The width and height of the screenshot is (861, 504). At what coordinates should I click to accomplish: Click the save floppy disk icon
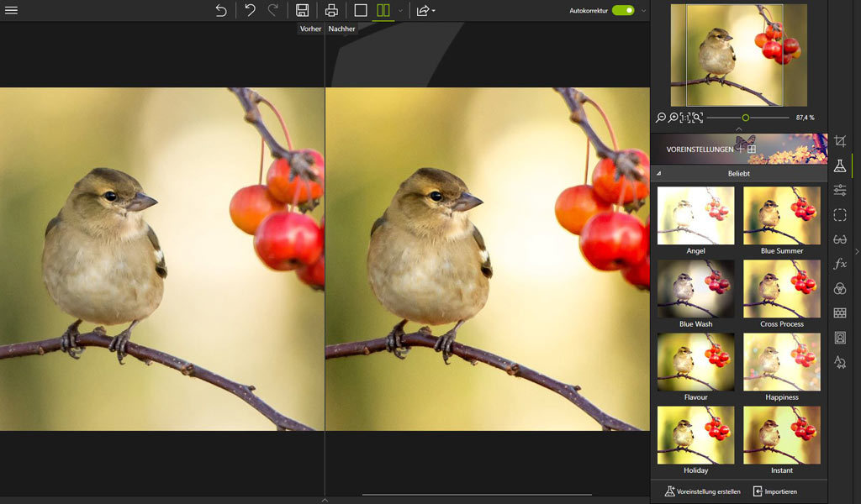coord(302,11)
